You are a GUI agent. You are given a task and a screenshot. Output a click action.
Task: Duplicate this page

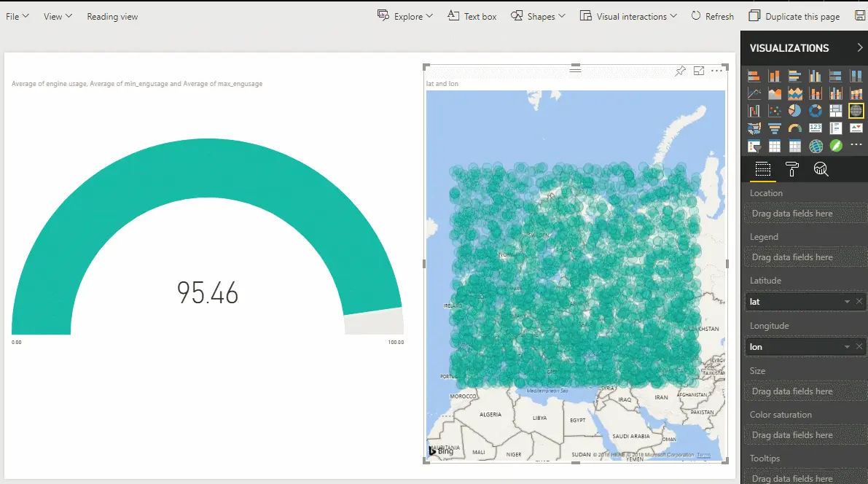click(794, 17)
